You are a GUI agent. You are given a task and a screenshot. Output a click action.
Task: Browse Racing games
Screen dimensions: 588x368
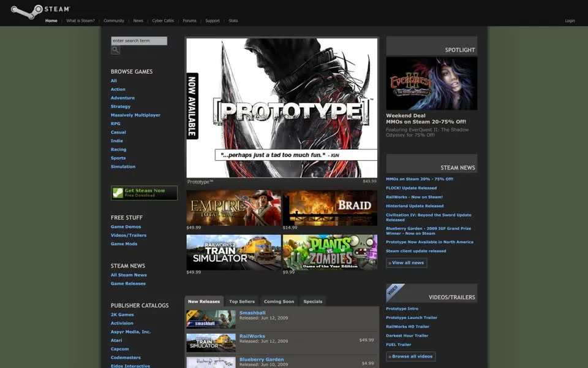(118, 150)
